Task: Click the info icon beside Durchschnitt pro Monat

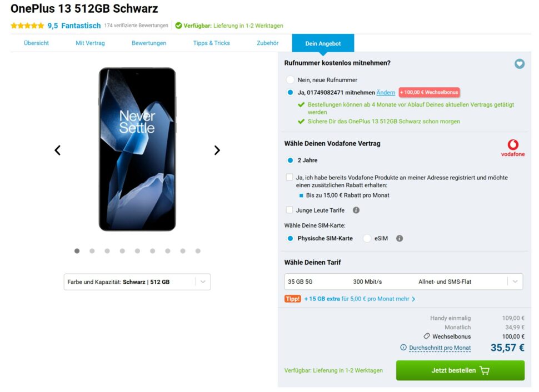Action: pos(403,348)
